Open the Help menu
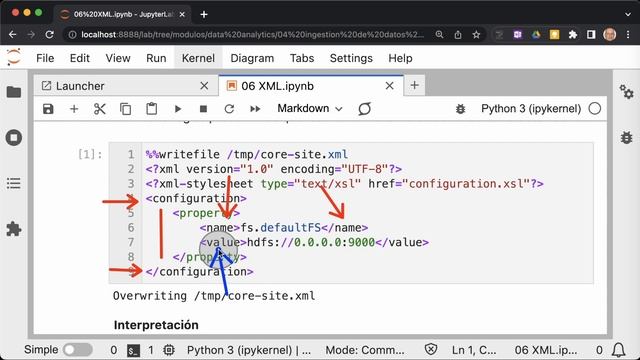This screenshot has height=360, width=640. click(x=400, y=58)
